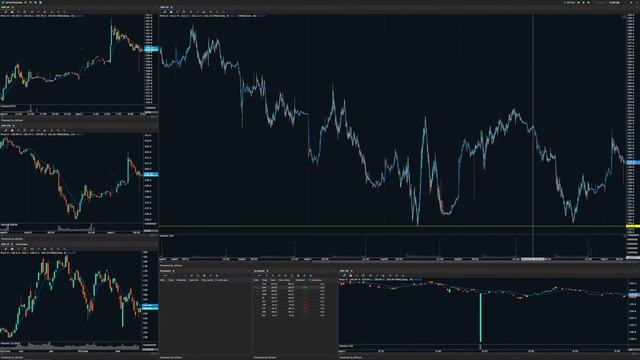
Task: Select the pencil drawing tool in the top-left chart toolbar
Action: pyautogui.click(x=6, y=12)
